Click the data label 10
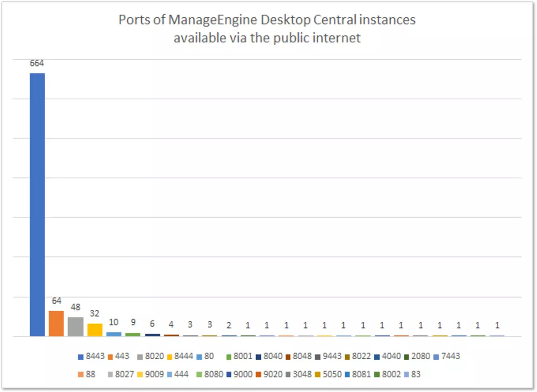This screenshot has width=537, height=392. [x=114, y=322]
